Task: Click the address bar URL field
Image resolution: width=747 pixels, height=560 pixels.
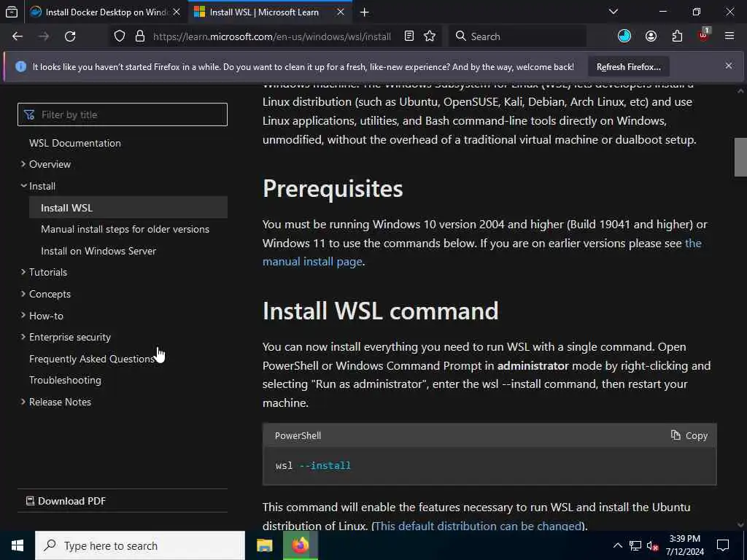Action: coord(272,36)
